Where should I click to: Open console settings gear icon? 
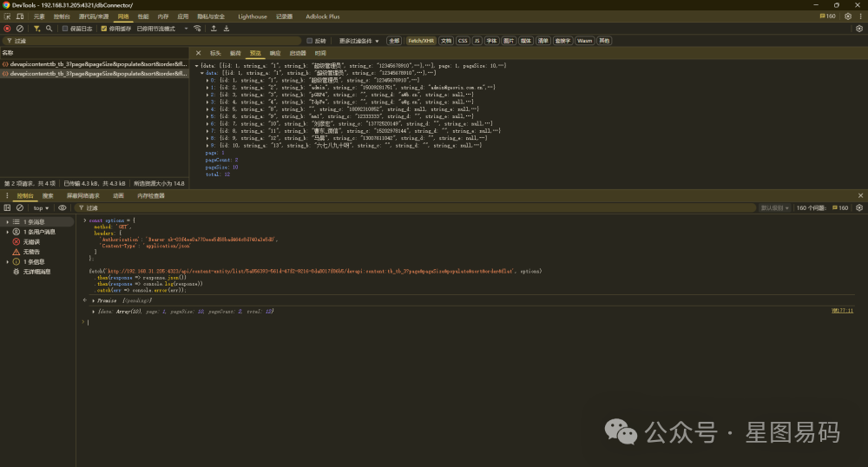click(x=859, y=208)
